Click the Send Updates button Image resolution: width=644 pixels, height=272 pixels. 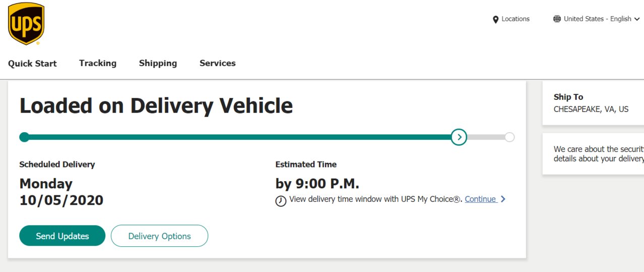coord(62,236)
